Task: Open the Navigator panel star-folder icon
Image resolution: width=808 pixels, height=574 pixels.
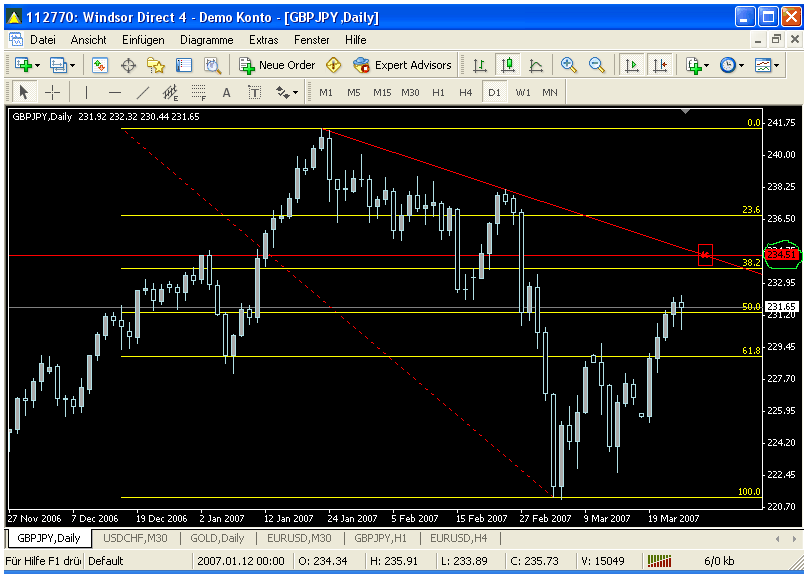Action: pos(156,65)
